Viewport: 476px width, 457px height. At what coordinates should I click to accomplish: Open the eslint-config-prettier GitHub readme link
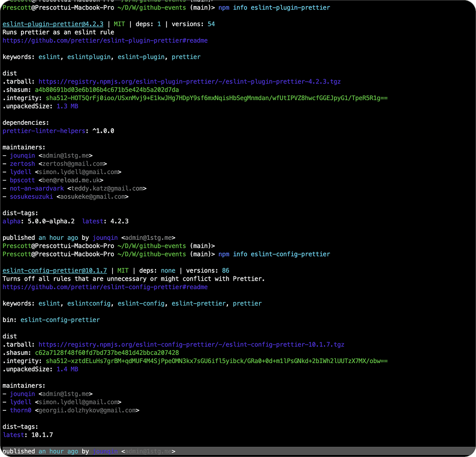click(105, 287)
